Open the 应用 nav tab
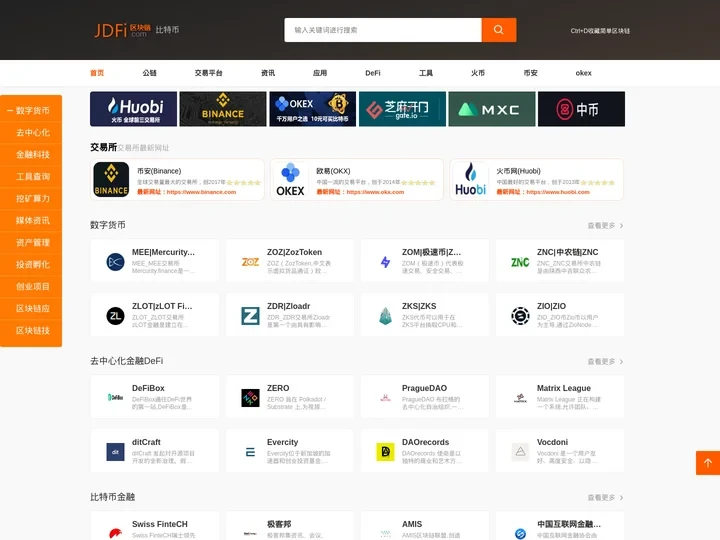 click(320, 73)
